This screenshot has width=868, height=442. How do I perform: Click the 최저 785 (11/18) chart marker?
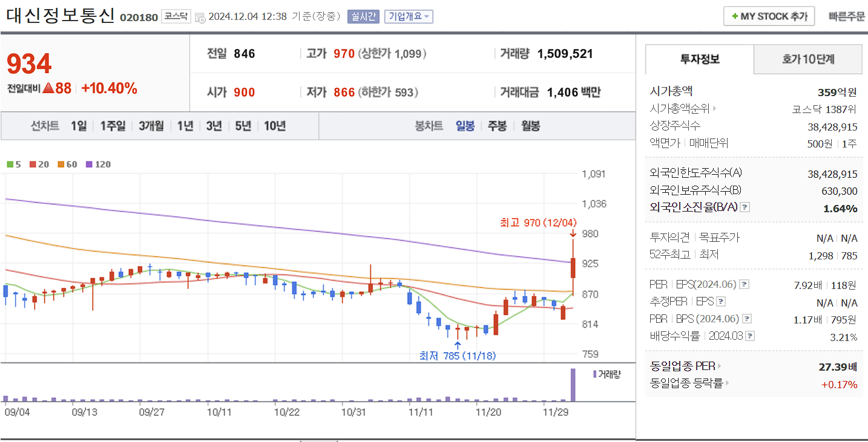point(458,356)
